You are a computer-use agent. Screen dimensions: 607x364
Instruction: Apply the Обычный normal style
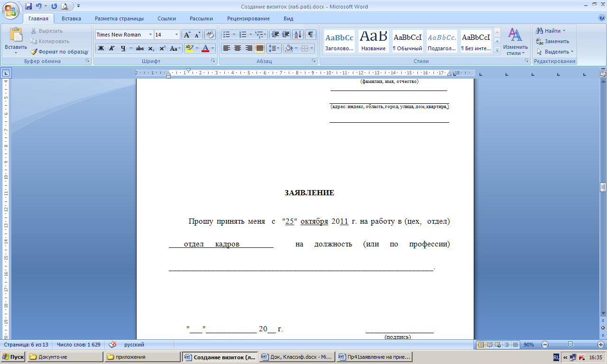click(x=407, y=41)
